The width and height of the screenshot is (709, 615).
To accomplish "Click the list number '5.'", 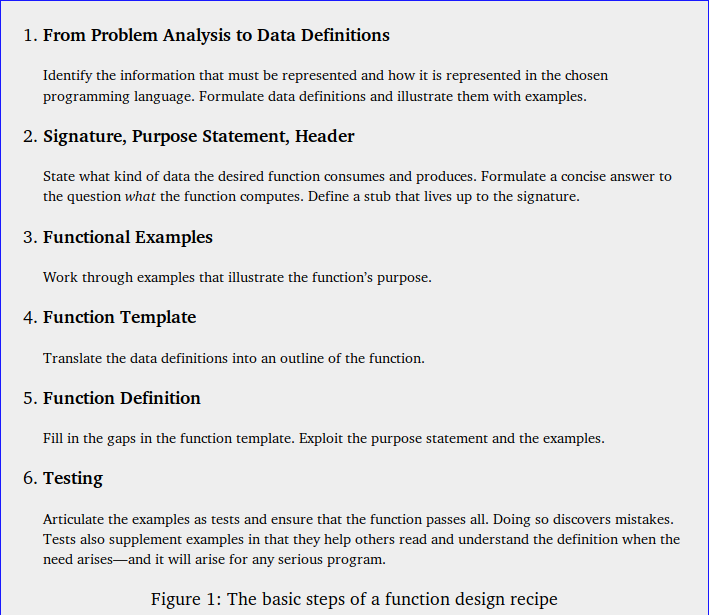I will pyautogui.click(x=30, y=398).
